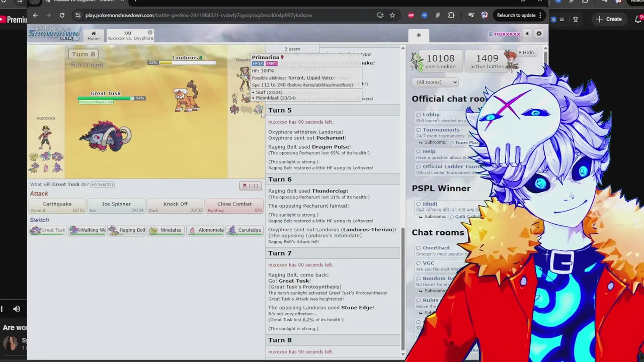The height and width of the screenshot is (362, 644).
Task: Open the nuxxxxx username menu
Action: [x=504, y=34]
